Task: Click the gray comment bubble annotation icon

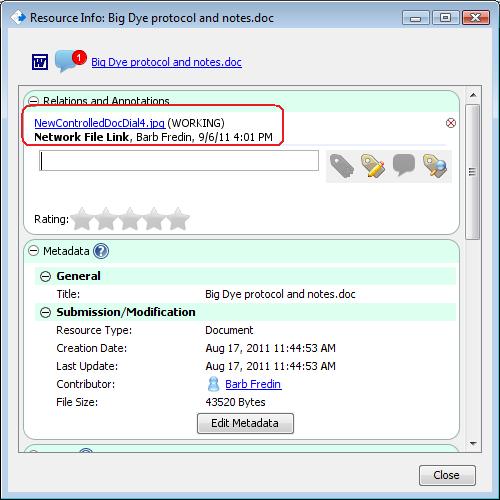Action: tap(404, 165)
